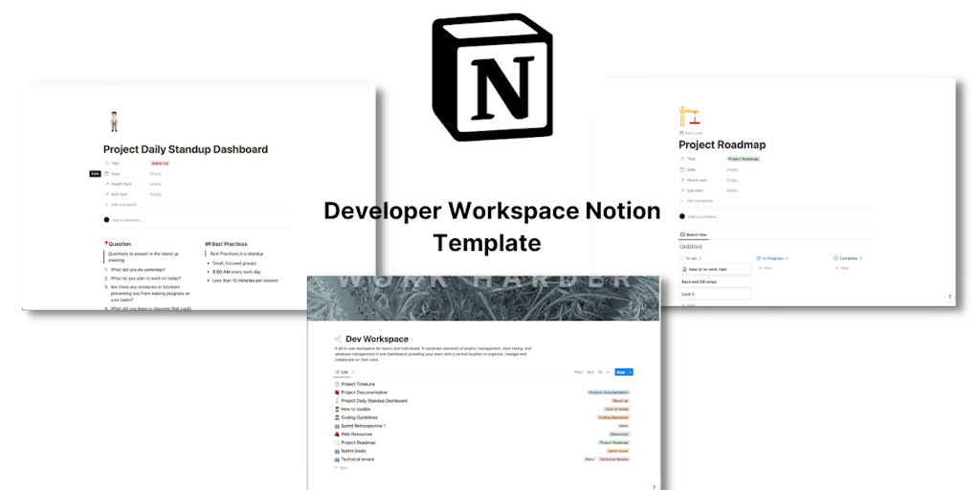Open the Web Resources list item
The width and height of the screenshot is (980, 490).
[357, 434]
